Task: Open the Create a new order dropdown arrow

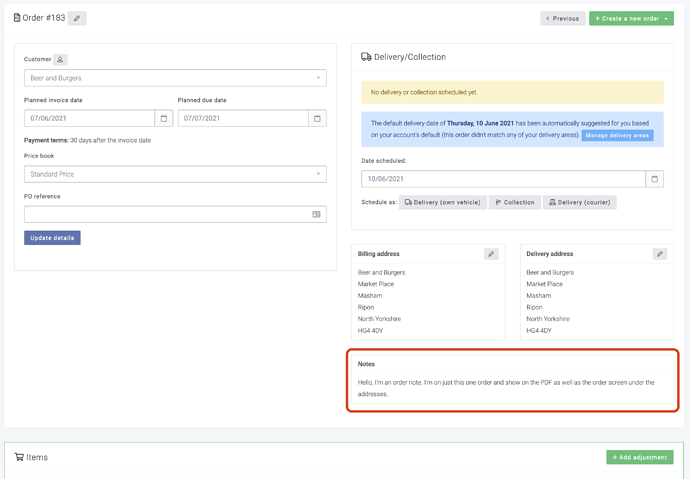Action: (666, 18)
